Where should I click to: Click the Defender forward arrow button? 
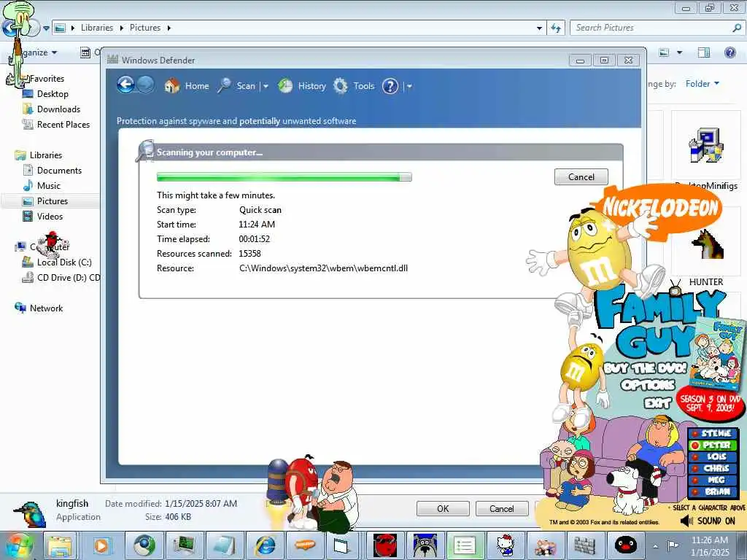tap(146, 85)
